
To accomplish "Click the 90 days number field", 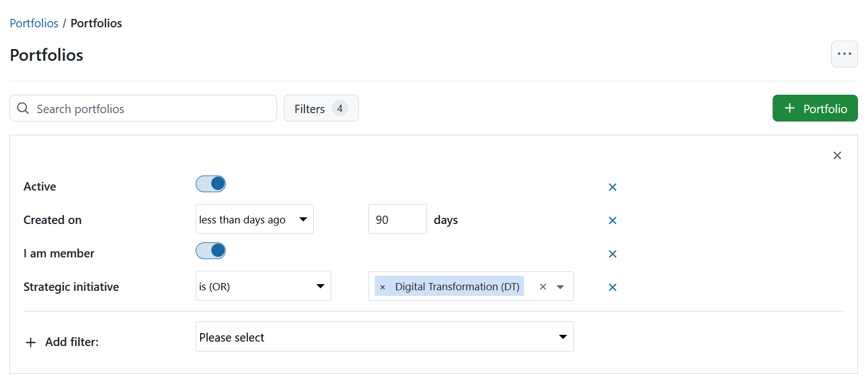I will [x=397, y=219].
